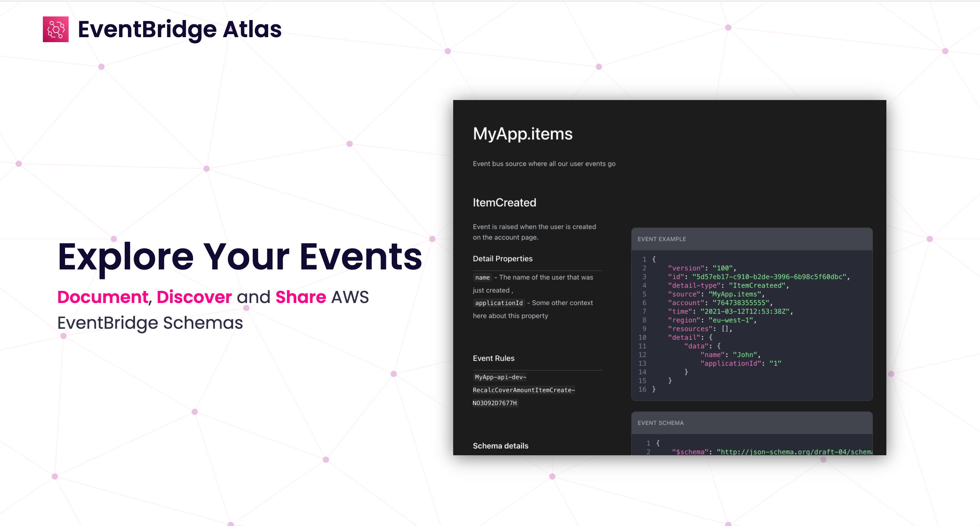Click the EventBridge Atlas logo icon
Viewport: 980px width, 526px height.
pyautogui.click(x=55, y=29)
